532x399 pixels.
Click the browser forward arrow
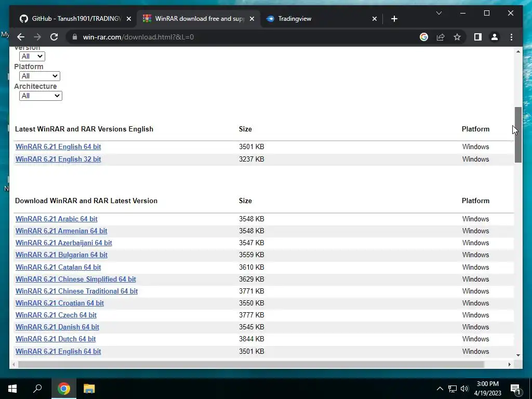coord(37,37)
